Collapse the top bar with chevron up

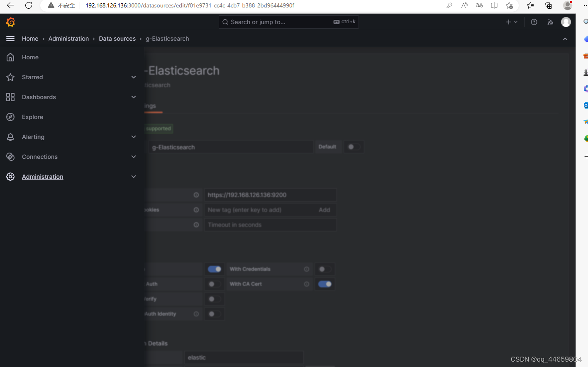click(565, 39)
